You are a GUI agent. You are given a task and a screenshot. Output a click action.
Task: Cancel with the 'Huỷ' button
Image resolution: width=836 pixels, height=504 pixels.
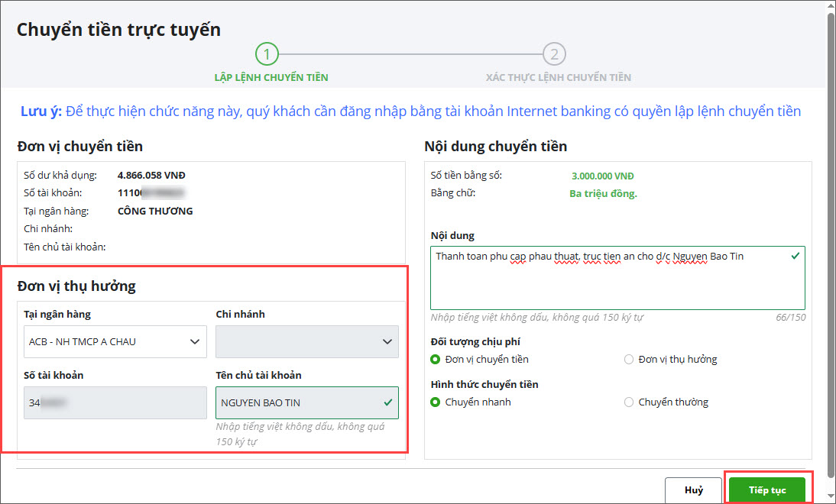(x=693, y=490)
